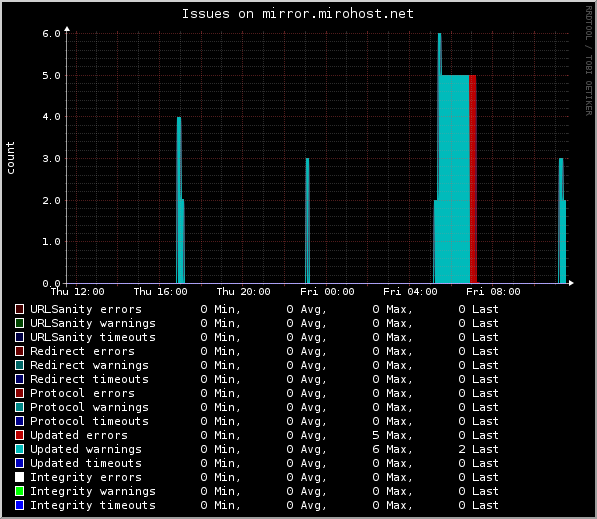Click the Integrity warnings green swatch
This screenshot has width=597, height=519.
[19, 491]
